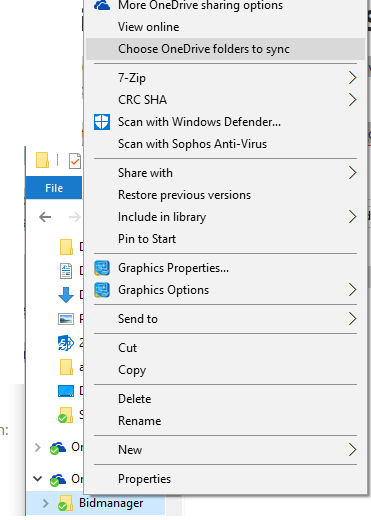
Task: Expand the Bidmanager folder node
Action: (x=46, y=503)
